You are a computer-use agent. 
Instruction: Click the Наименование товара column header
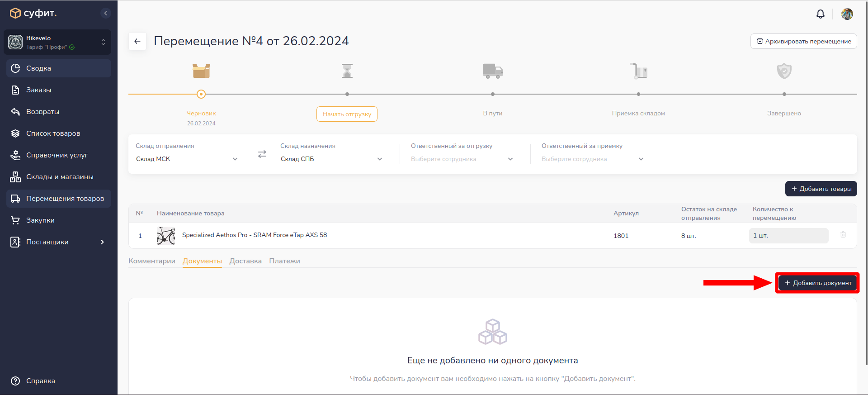tap(190, 213)
